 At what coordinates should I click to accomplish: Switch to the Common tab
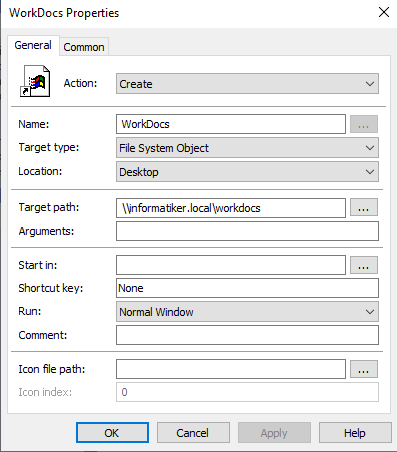click(x=84, y=47)
